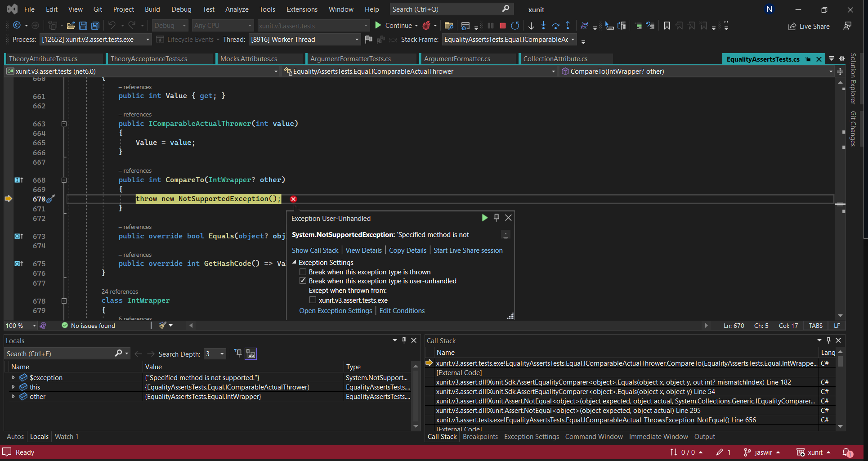The width and height of the screenshot is (868, 461).
Task: Uncheck Break when exception type is user-unhandled
Action: coord(303,281)
